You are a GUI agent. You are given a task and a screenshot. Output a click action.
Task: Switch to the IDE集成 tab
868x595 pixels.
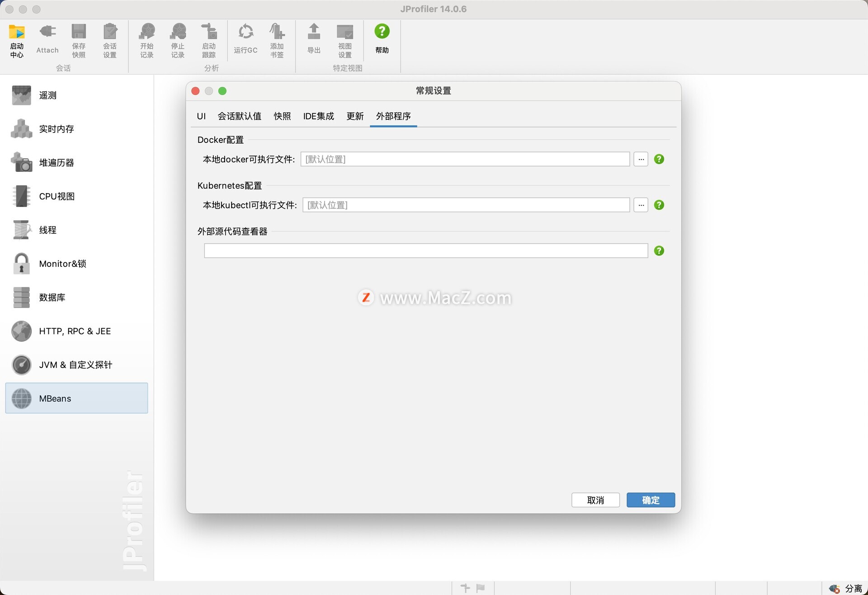tap(319, 116)
